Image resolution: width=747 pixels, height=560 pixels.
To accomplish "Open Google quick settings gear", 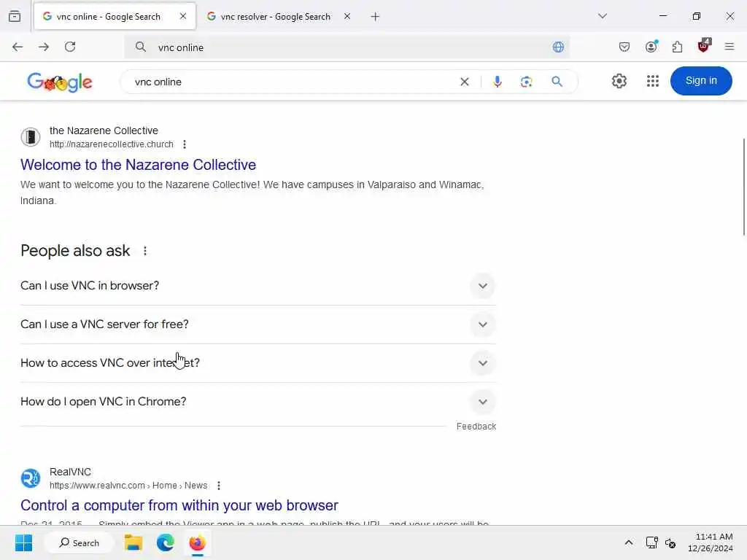I will (619, 81).
